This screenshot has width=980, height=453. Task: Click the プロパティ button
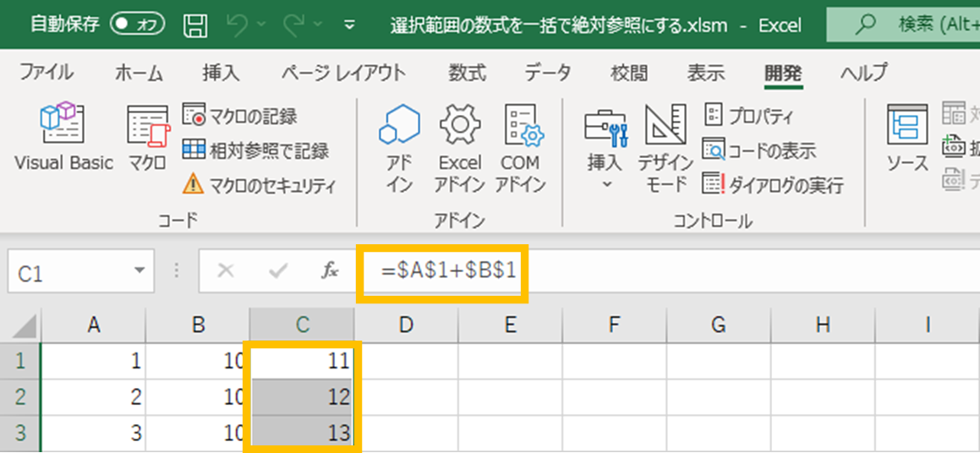749,117
